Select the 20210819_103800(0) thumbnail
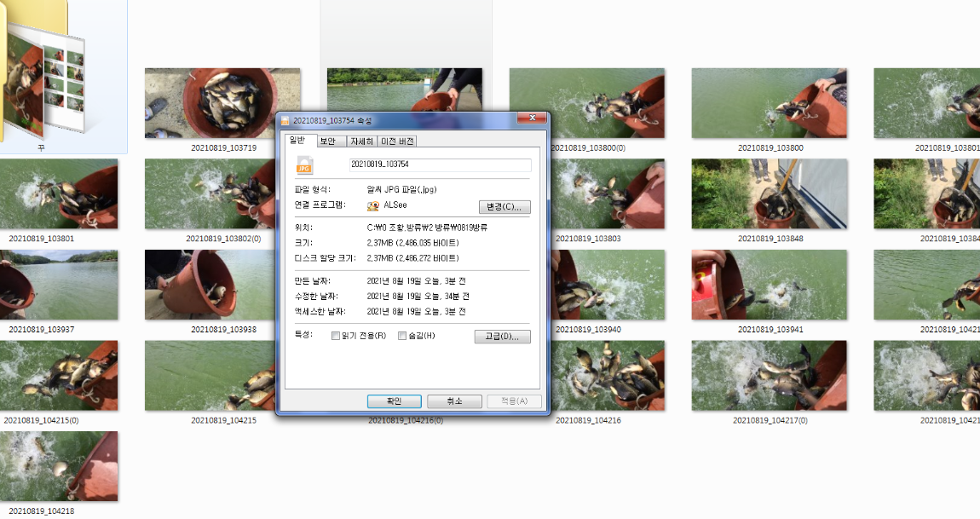The image size is (980, 519). pyautogui.click(x=586, y=103)
